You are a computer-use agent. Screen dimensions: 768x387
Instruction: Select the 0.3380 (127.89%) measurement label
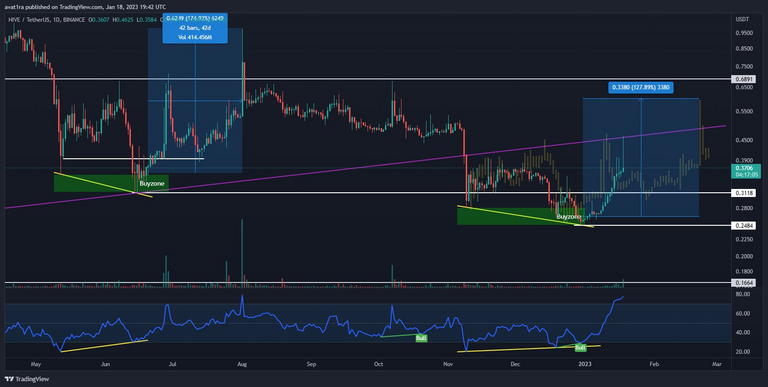[x=641, y=88]
